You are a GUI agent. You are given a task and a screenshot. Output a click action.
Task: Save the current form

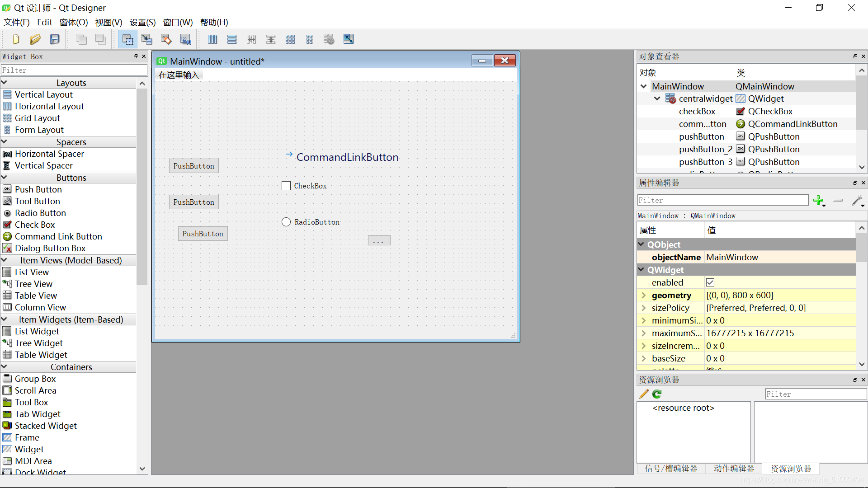pos(54,39)
